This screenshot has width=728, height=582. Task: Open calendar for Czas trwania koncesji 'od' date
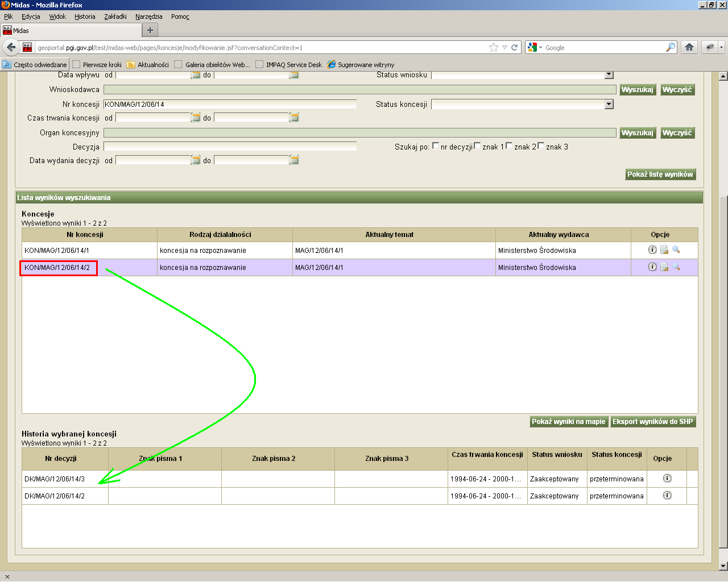coord(196,118)
